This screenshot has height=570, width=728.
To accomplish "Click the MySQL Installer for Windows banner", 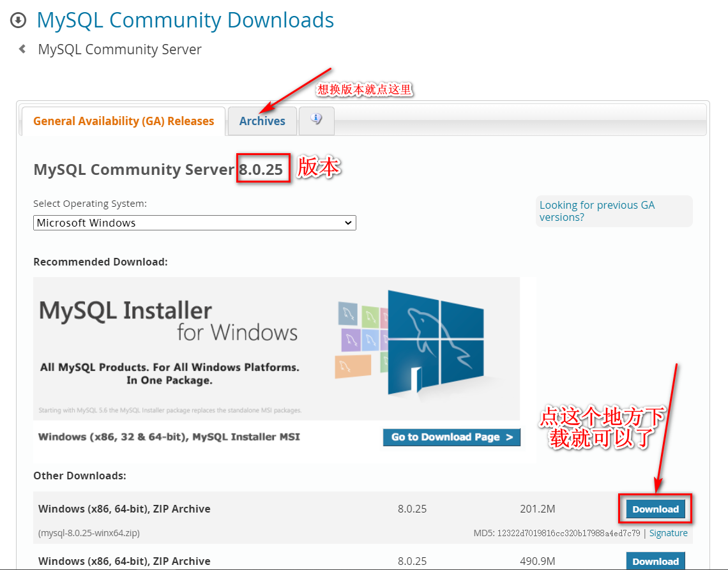I will [277, 349].
